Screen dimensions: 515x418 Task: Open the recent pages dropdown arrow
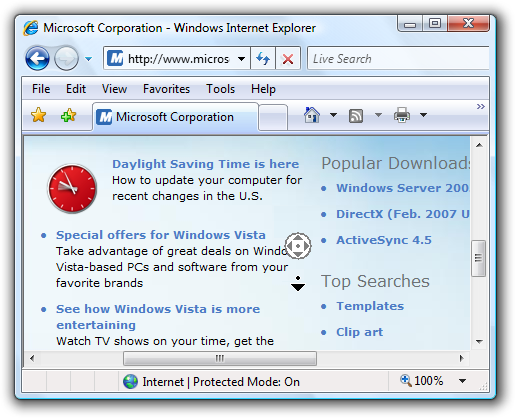click(88, 59)
